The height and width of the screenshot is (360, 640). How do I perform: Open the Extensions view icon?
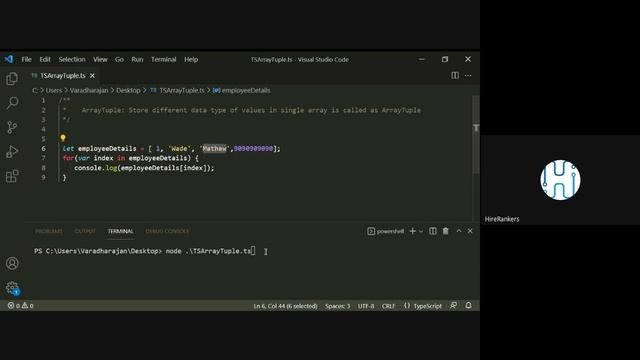pos(12,176)
